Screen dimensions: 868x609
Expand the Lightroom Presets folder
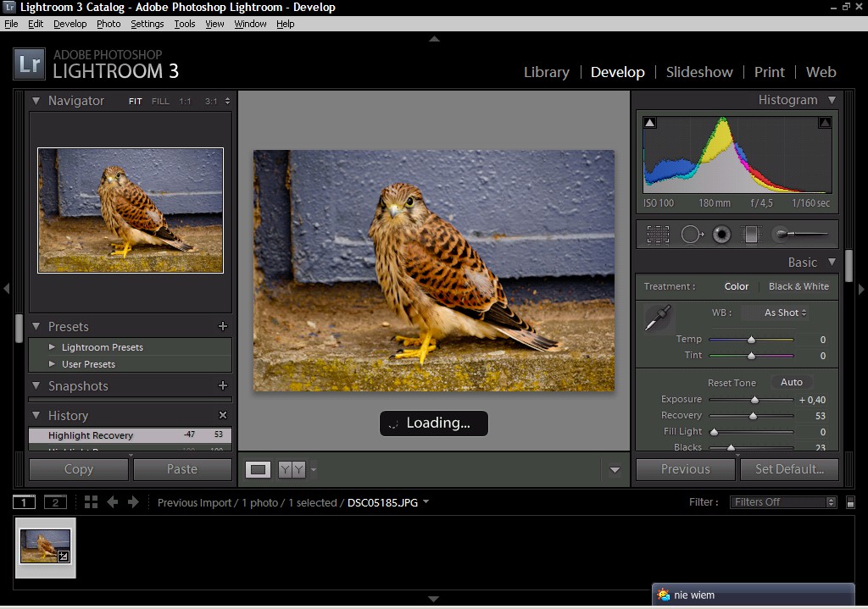pos(52,346)
